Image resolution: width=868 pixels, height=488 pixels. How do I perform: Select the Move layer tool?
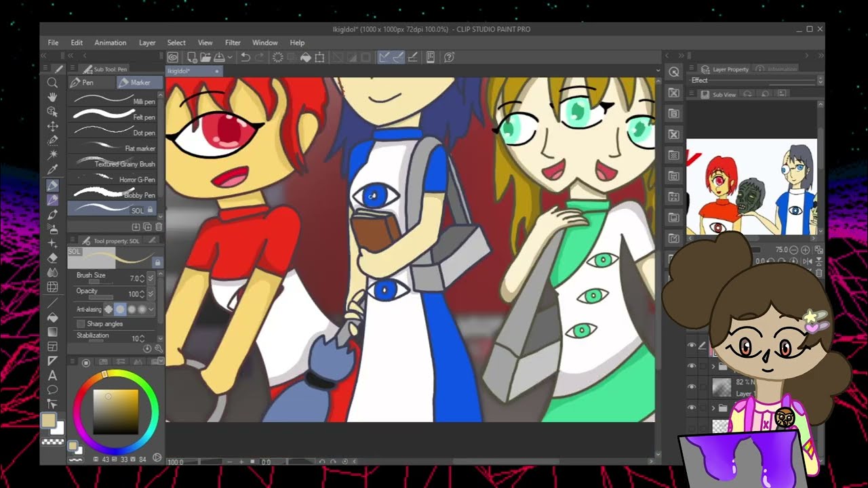coord(52,126)
